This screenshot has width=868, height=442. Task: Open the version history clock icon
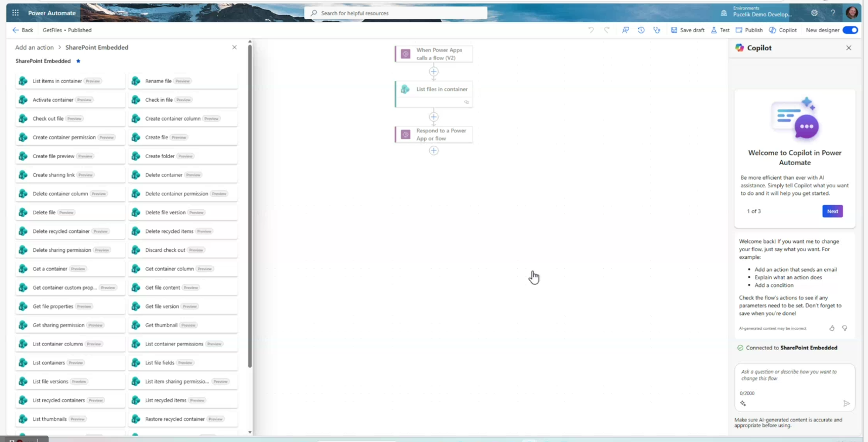641,30
